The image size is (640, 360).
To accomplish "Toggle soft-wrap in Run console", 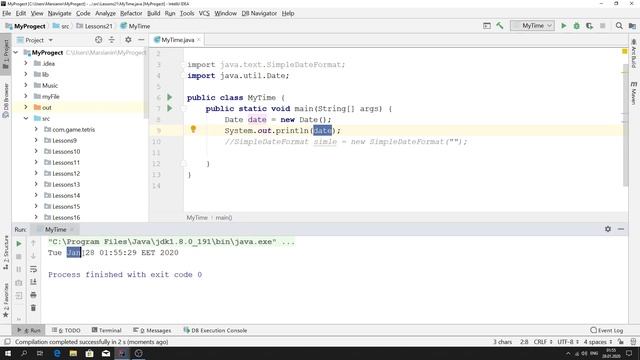I will (33, 269).
